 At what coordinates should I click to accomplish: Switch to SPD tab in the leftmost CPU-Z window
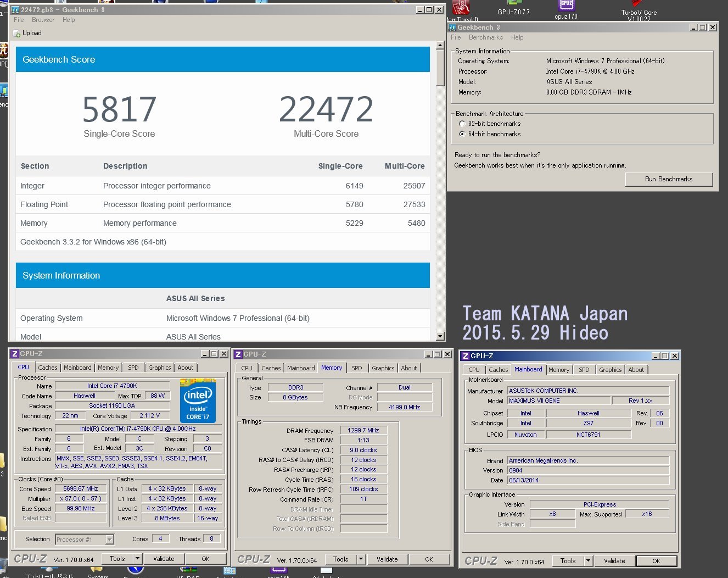tap(133, 368)
